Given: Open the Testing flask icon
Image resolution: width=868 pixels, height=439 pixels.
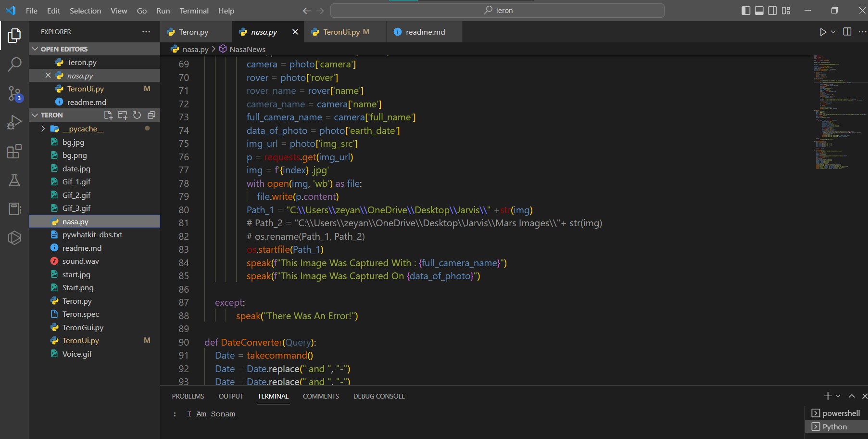Looking at the screenshot, I should pos(14,180).
